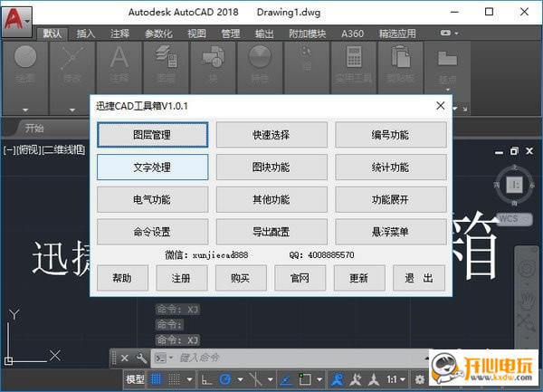Viewport: 543px width, 392px height.
Task: Open the 基点 (Base) ribbon panel
Action: pos(447,66)
